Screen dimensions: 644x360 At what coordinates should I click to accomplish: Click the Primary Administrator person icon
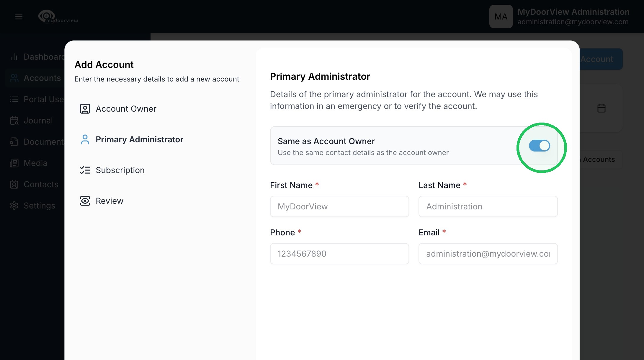click(x=85, y=139)
